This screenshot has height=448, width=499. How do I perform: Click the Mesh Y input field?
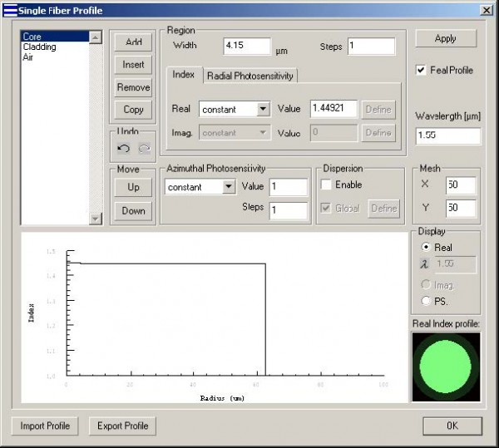coord(461,209)
